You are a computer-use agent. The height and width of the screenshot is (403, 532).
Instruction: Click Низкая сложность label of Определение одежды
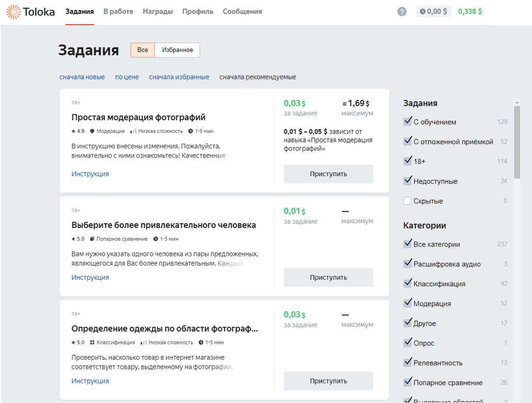170,343
